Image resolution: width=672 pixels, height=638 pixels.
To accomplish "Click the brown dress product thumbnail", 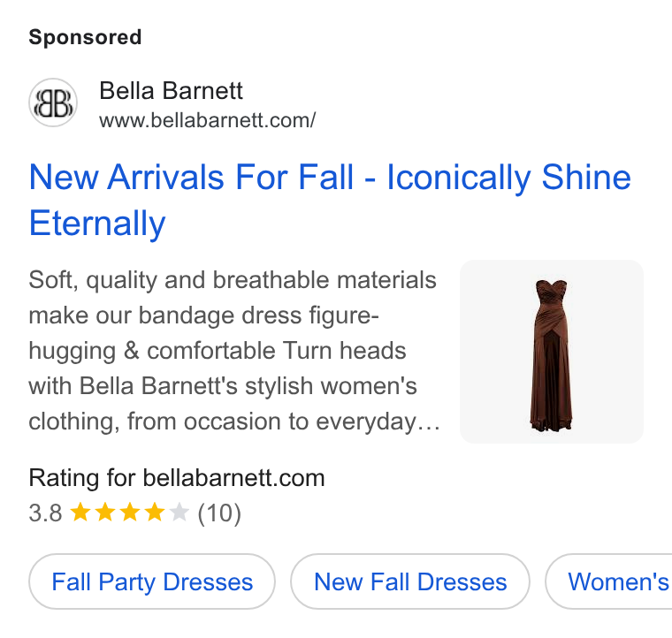I will (552, 352).
